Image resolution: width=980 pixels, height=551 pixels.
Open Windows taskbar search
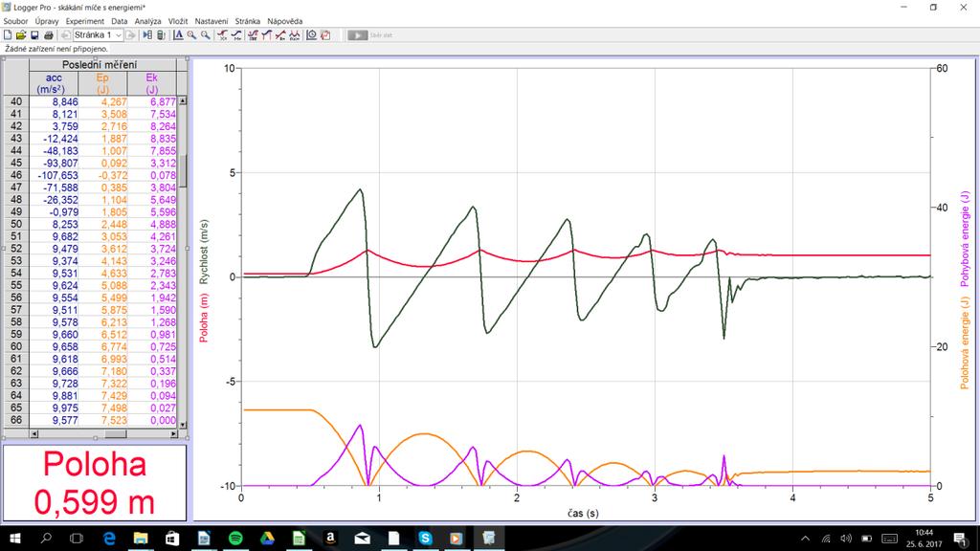46,538
